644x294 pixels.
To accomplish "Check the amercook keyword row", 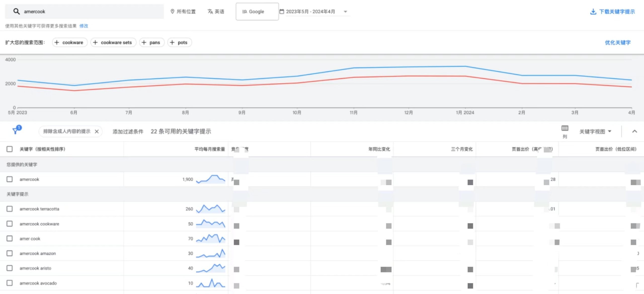I will point(10,179).
